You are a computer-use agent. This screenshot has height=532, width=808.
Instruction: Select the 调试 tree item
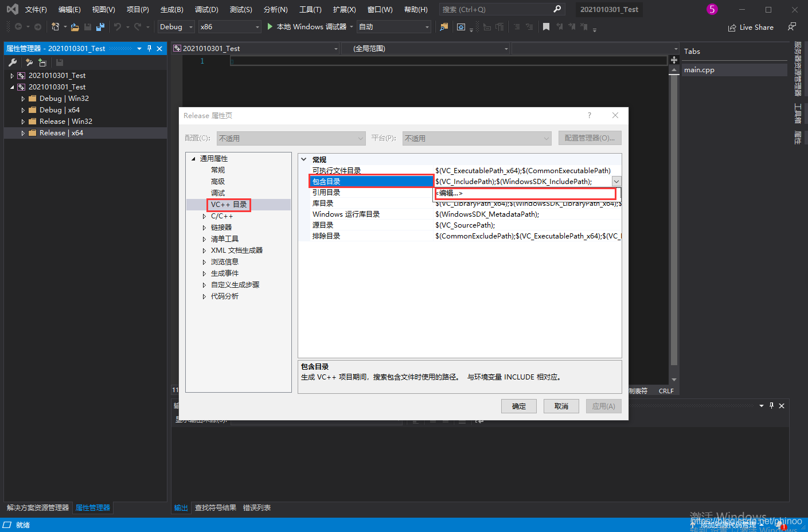tap(218, 193)
